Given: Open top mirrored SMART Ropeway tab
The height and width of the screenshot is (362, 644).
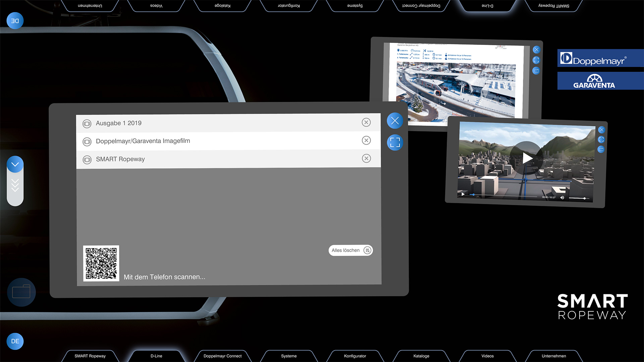Looking at the screenshot, I should (x=554, y=6).
